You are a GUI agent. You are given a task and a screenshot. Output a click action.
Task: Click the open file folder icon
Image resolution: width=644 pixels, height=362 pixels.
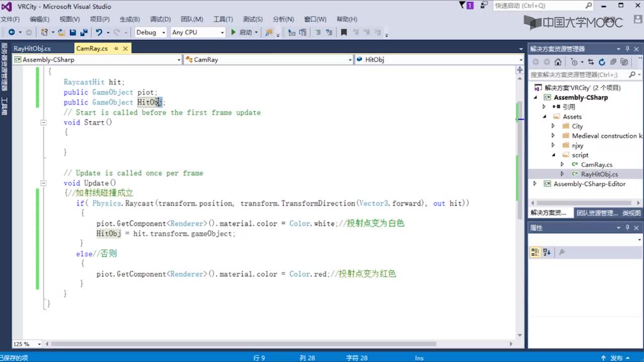pyautogui.click(x=61, y=32)
